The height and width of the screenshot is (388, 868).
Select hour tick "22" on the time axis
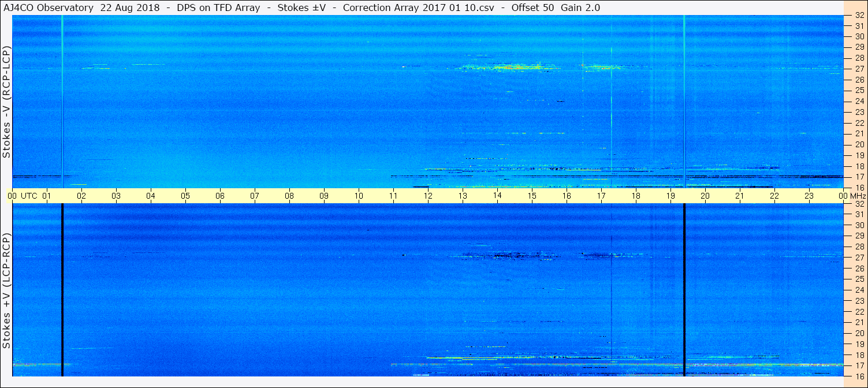[x=774, y=196]
